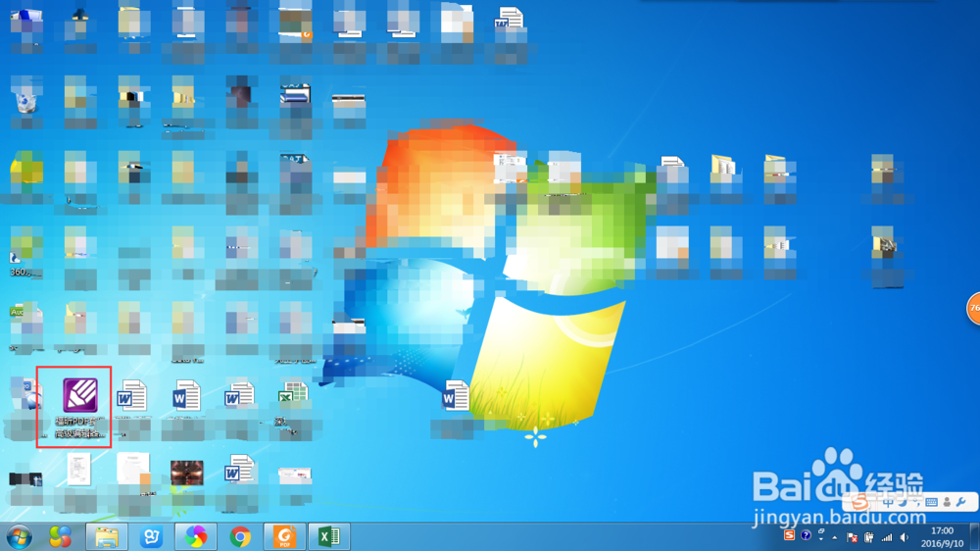Screen dimensions: 980x551
Task: Select the white document page thumbnail on desktop
Action: coord(79,469)
